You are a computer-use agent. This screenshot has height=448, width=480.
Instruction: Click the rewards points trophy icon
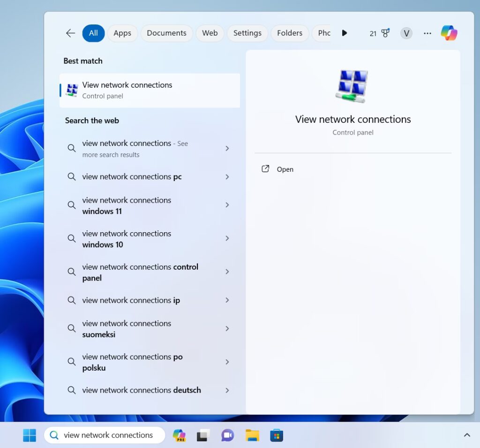(385, 33)
